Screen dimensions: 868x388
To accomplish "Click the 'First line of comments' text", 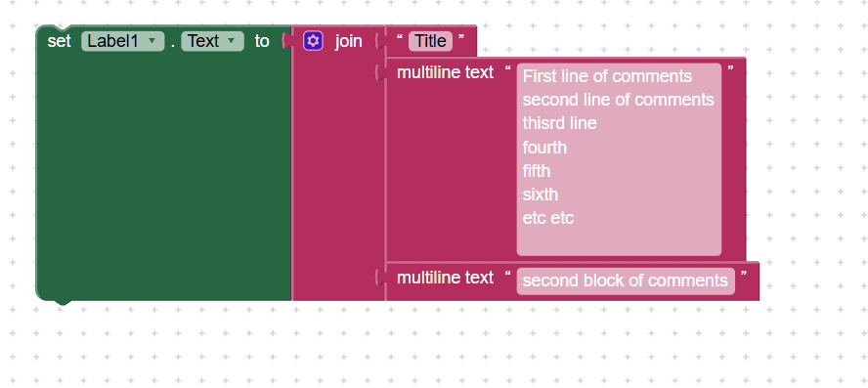I will tap(607, 76).
